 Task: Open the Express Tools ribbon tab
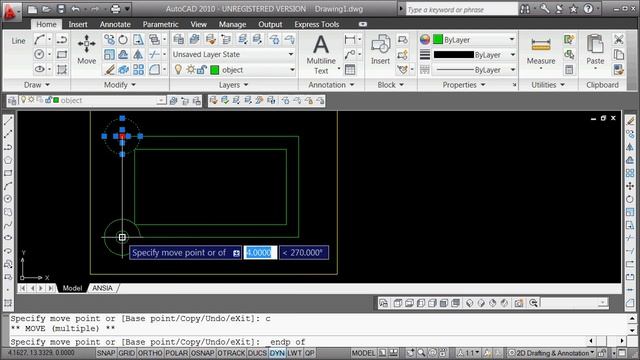pos(317,24)
